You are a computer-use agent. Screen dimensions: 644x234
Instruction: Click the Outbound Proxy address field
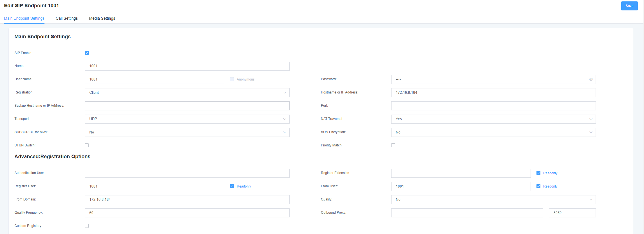tap(467, 213)
